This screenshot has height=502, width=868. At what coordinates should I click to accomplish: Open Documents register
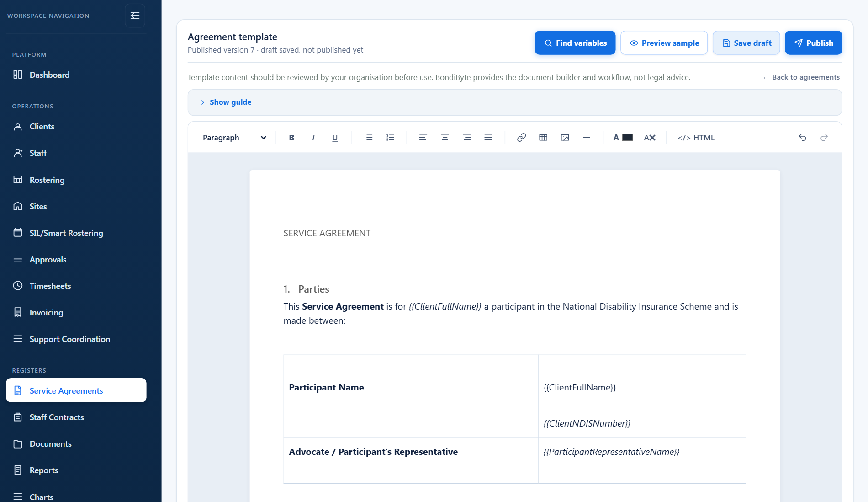(76, 443)
